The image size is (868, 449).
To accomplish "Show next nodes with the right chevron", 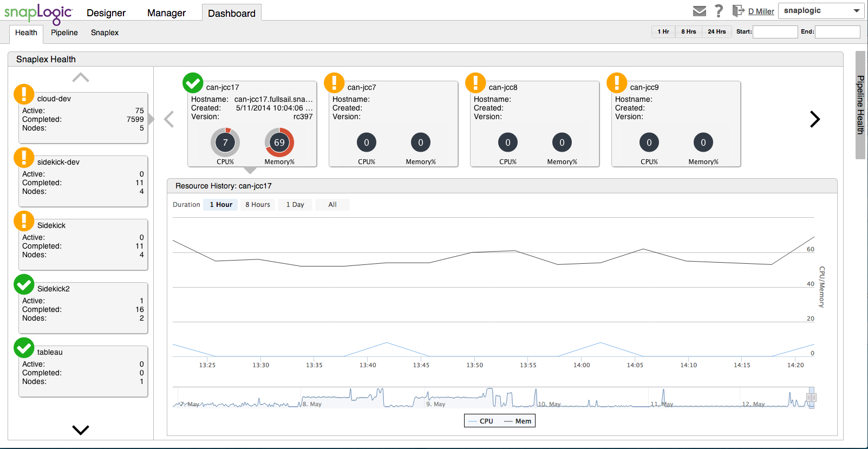I will [x=815, y=119].
